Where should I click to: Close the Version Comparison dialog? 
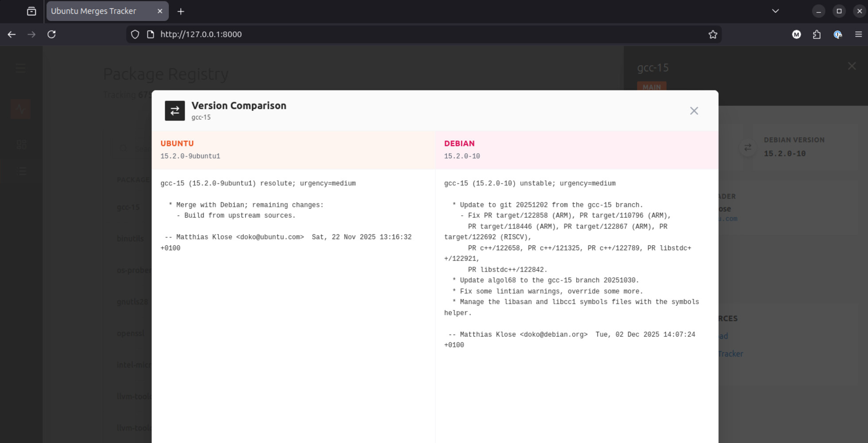coord(694,111)
